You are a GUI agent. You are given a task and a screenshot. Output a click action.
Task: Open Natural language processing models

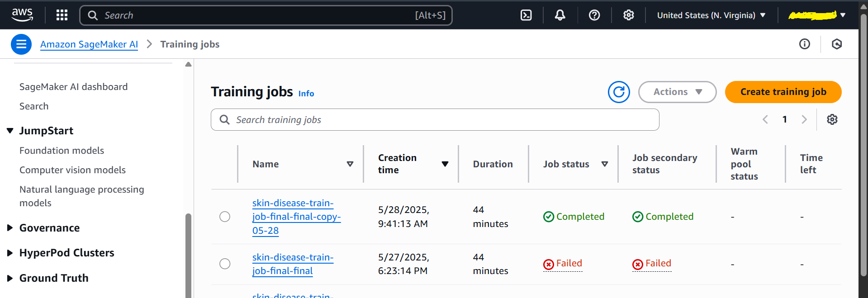[81, 196]
